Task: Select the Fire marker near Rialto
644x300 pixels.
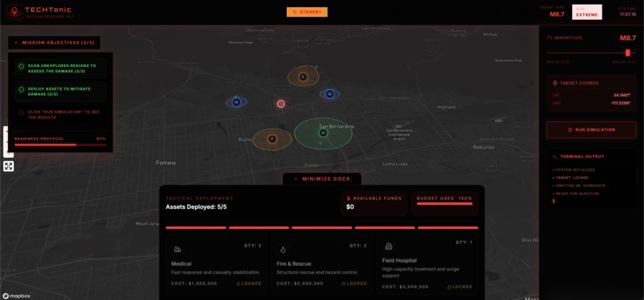Action: (272, 139)
